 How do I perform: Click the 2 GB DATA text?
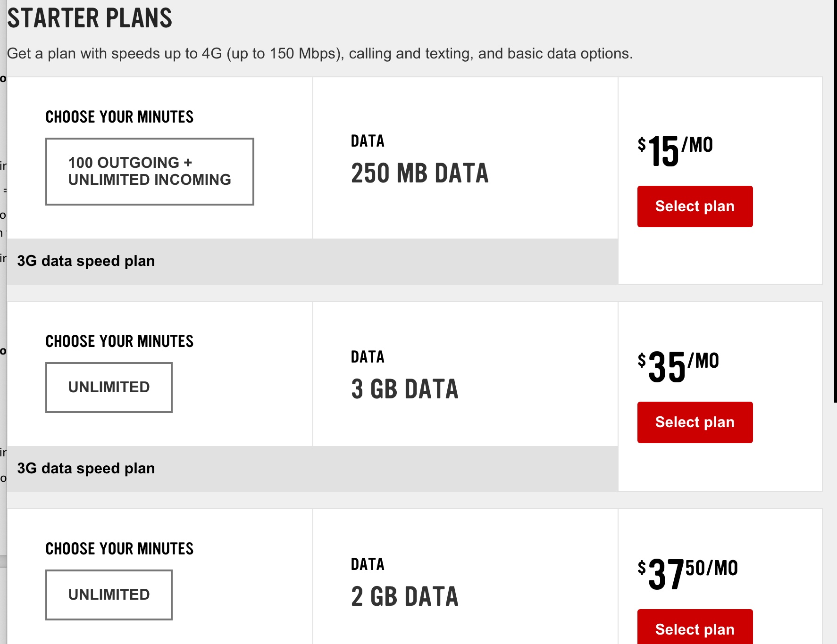404,597
